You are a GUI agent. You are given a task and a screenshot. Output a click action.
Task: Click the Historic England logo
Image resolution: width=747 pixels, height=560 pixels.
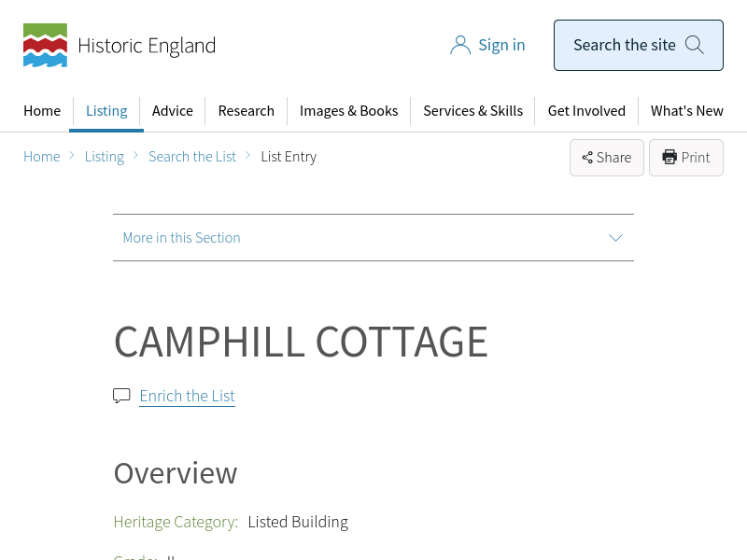tap(119, 45)
